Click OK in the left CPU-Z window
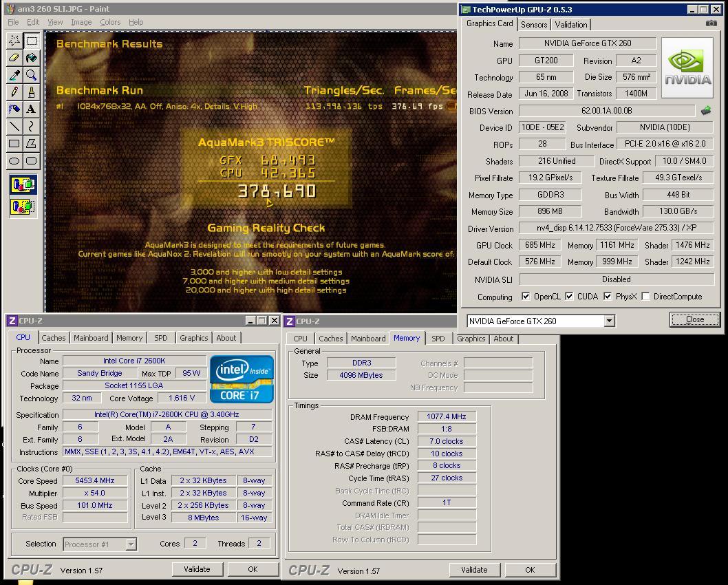728x585 pixels. point(253,569)
